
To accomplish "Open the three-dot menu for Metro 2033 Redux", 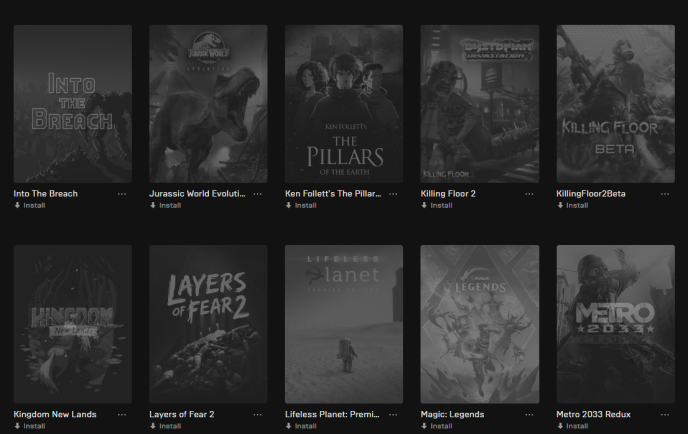I will [665, 415].
